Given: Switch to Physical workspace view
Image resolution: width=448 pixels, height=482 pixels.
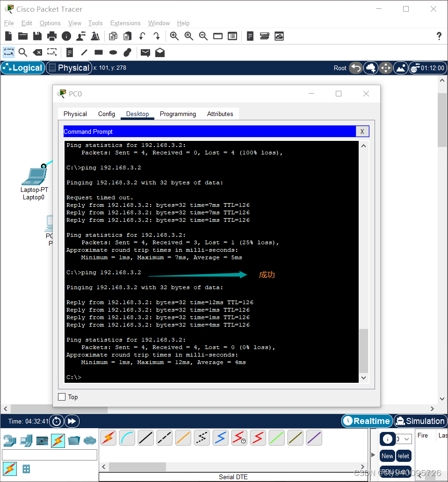Looking at the screenshot, I should point(69,68).
